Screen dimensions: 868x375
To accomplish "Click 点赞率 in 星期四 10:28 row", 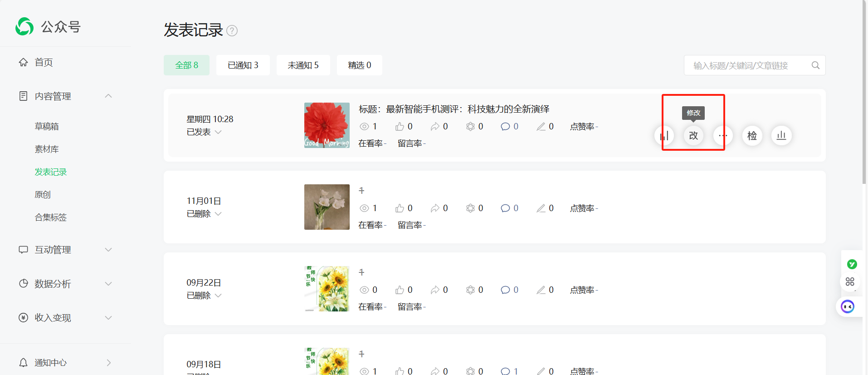I will [584, 127].
